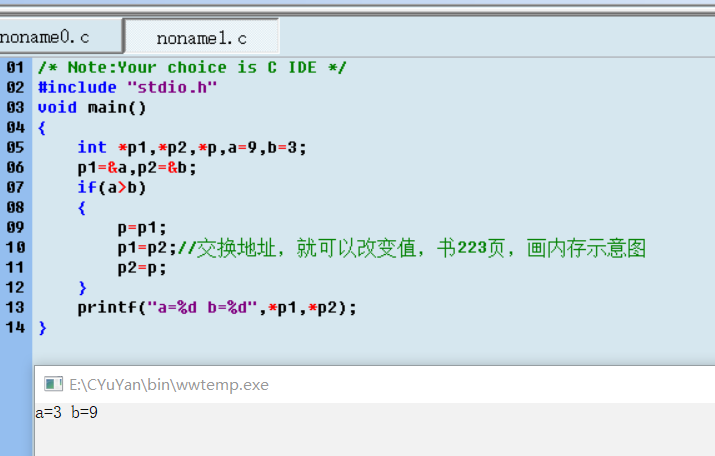Switch to the noname0.c tab
This screenshot has height=456, width=715.
tap(59, 36)
